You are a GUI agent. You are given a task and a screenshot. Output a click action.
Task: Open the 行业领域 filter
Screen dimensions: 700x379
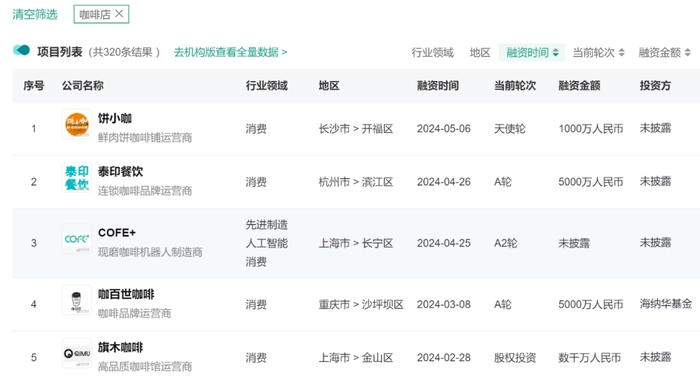(432, 53)
